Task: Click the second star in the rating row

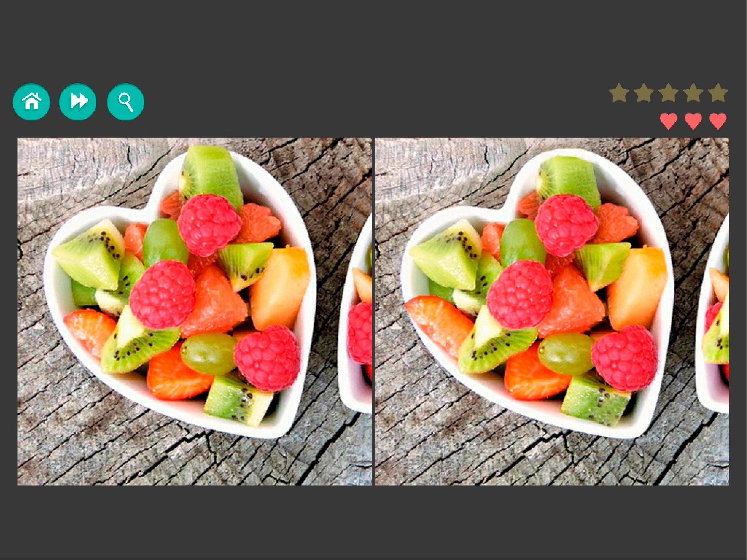Action: point(644,92)
